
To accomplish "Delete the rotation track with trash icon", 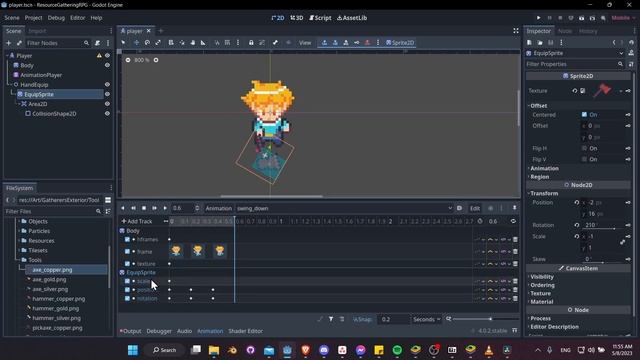I will click(x=515, y=299).
